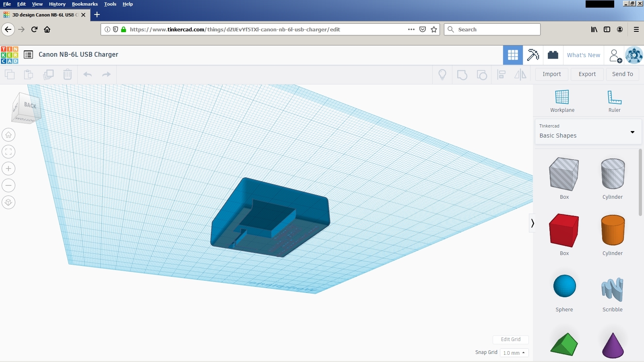Invite a collaborator with add-person icon
Screen dimensions: 644x362
615,56
